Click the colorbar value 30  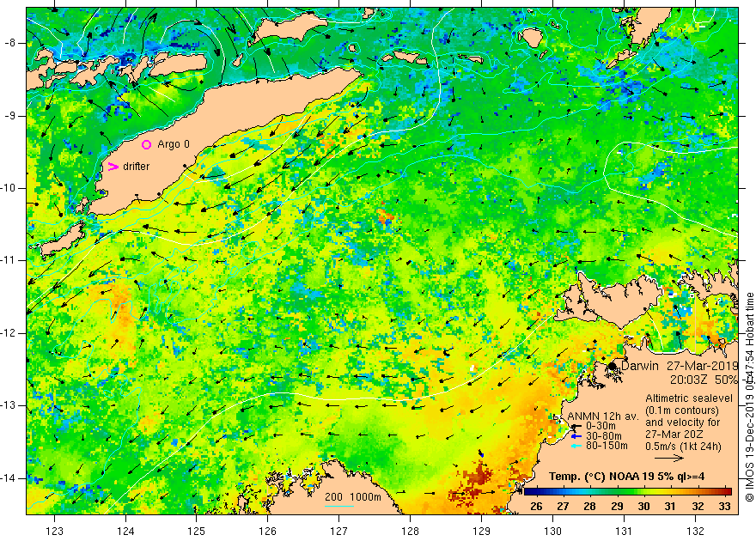643,507
